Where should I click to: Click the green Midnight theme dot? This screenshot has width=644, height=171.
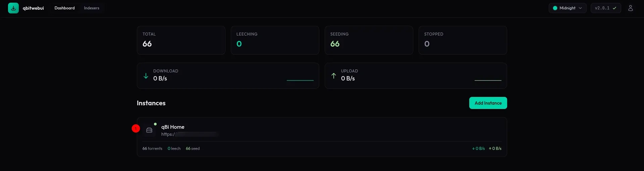[x=555, y=8]
